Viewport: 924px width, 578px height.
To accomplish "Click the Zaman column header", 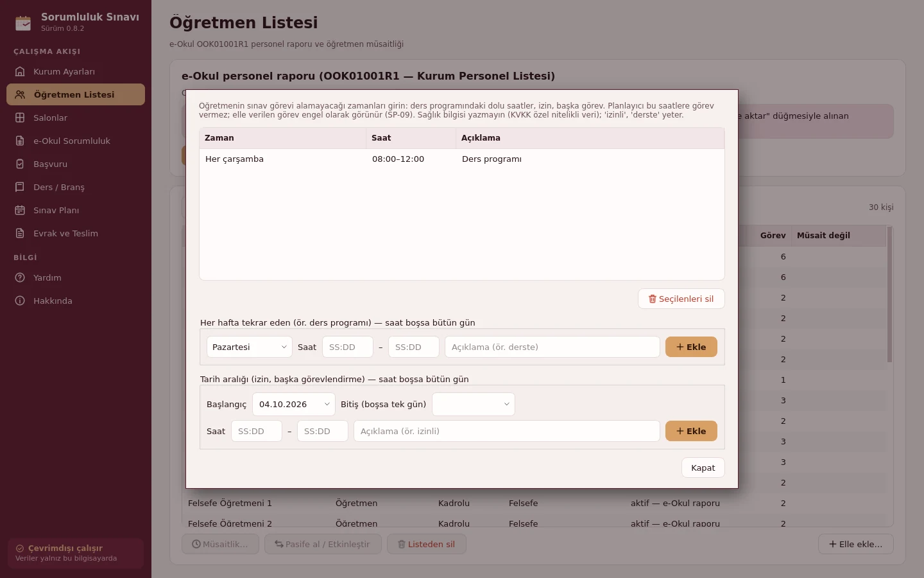I will (283, 138).
